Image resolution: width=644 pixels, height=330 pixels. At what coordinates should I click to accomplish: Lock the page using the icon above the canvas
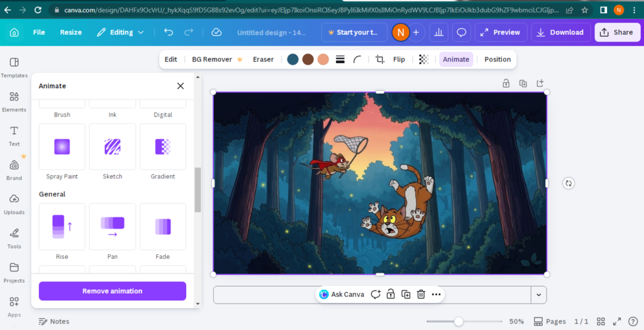[506, 84]
